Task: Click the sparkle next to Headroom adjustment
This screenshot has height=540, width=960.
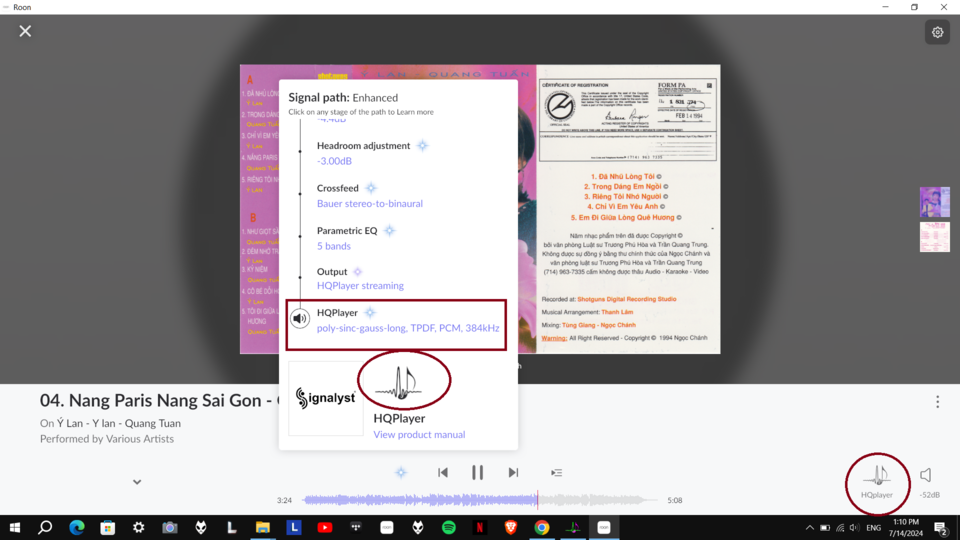Action: (x=422, y=146)
